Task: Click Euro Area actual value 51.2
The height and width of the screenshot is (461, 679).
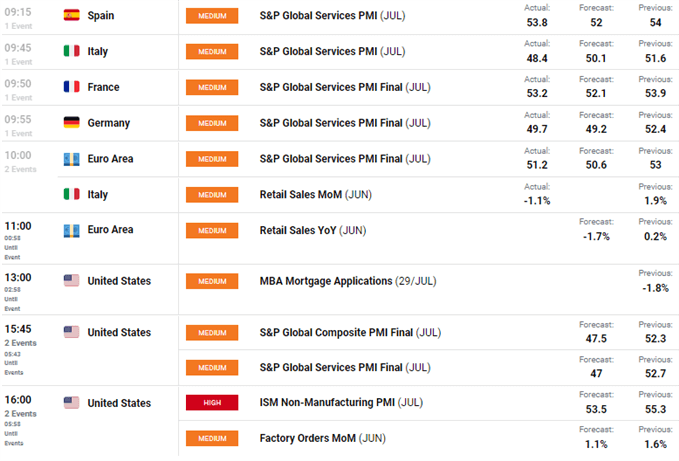Action: [x=537, y=165]
